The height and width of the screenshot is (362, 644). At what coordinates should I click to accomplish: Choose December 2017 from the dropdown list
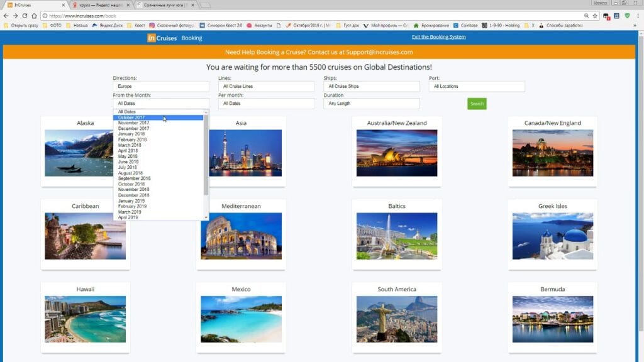133,128
